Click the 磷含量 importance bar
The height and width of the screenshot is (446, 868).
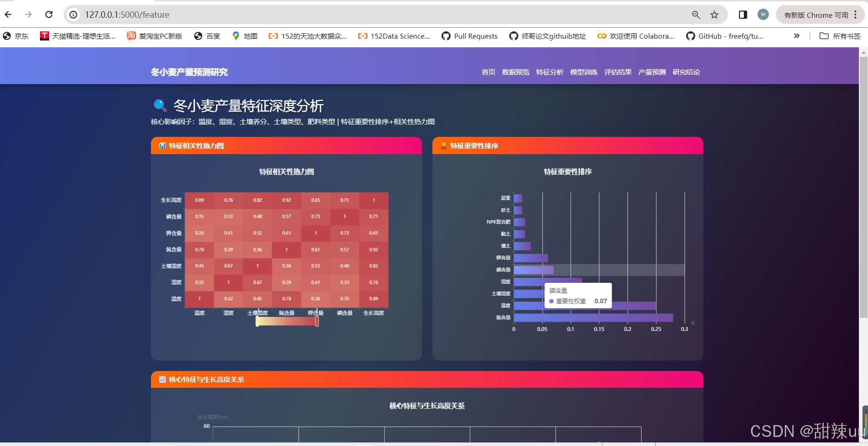click(534, 270)
